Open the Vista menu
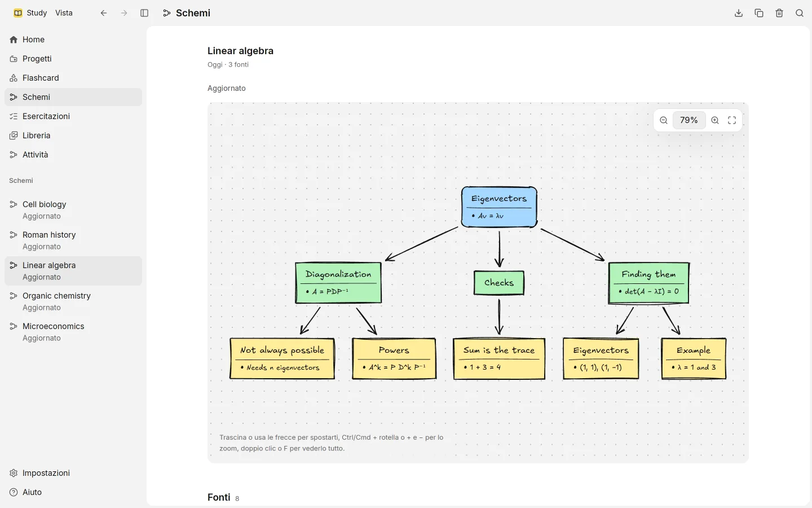 pyautogui.click(x=64, y=13)
